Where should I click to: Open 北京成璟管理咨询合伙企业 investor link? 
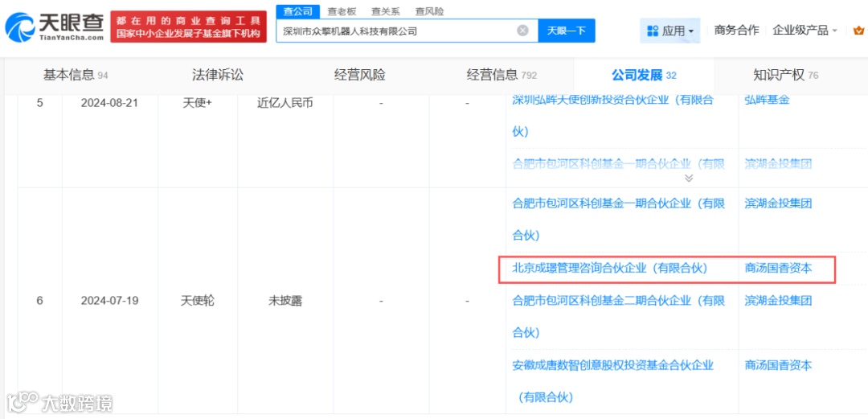pyautogui.click(x=609, y=269)
